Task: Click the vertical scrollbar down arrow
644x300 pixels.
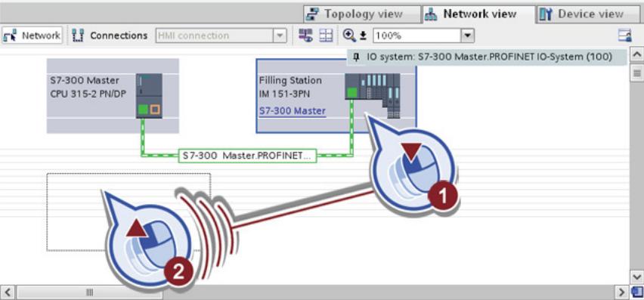Action: click(x=637, y=277)
